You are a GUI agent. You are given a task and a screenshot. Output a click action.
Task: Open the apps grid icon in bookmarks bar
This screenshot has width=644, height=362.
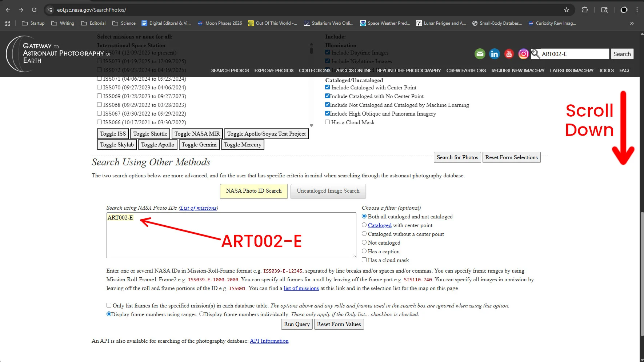coord(7,23)
